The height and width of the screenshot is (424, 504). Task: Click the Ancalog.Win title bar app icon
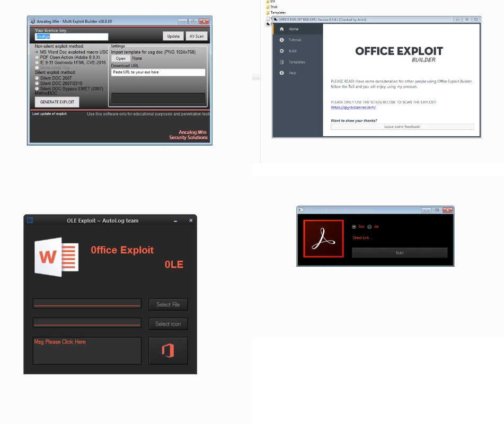point(33,22)
